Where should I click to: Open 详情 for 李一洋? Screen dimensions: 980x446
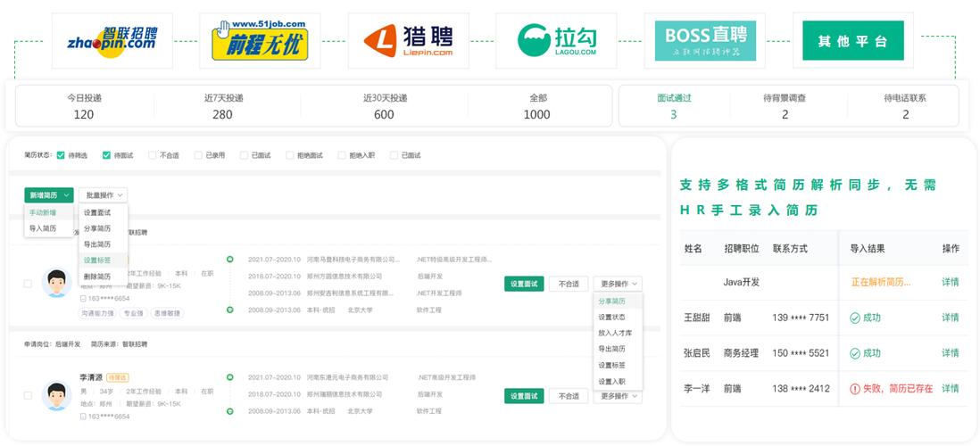click(x=950, y=389)
